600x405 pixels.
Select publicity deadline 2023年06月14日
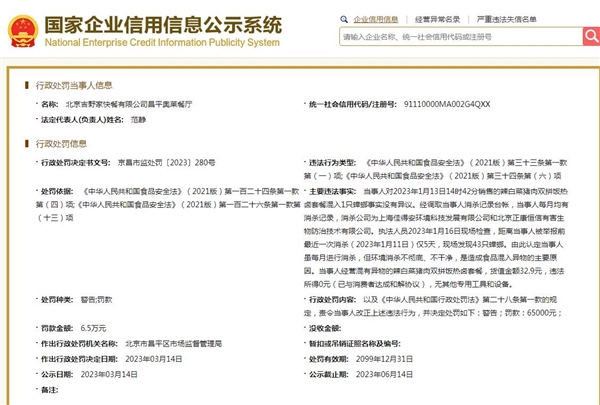(384, 374)
